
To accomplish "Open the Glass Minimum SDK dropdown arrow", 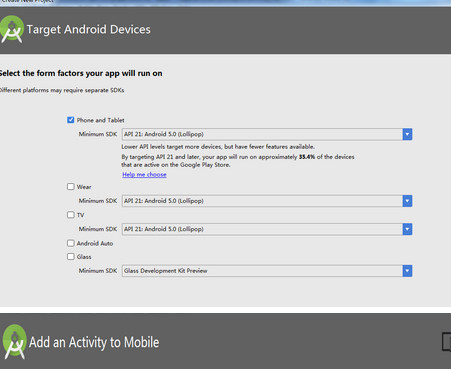I will 407,271.
